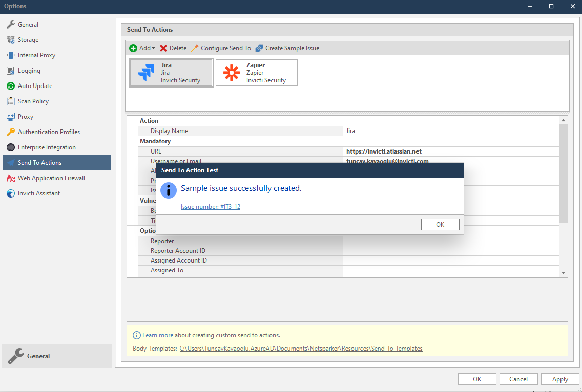The height and width of the screenshot is (392, 582).
Task: Click the property grid scrollbar down arrow
Action: (x=563, y=272)
